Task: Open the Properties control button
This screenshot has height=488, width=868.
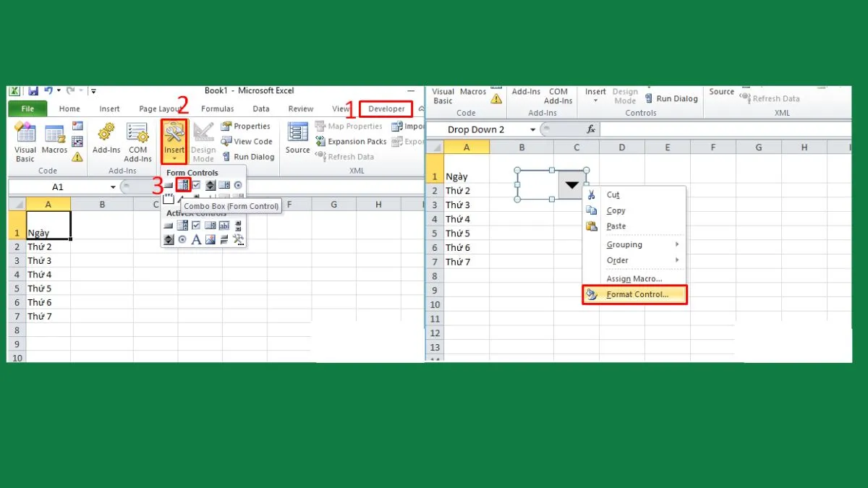Action: point(245,127)
